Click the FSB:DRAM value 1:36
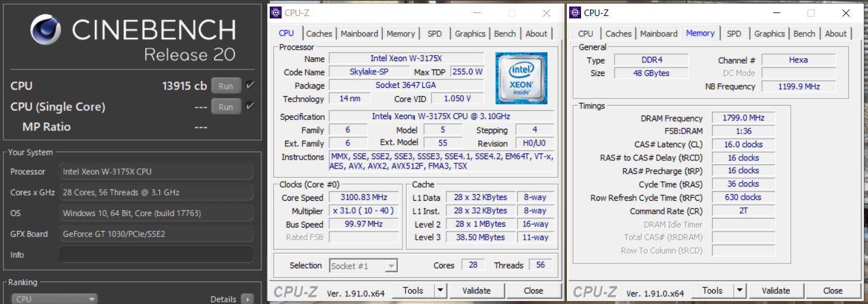 tap(743, 131)
